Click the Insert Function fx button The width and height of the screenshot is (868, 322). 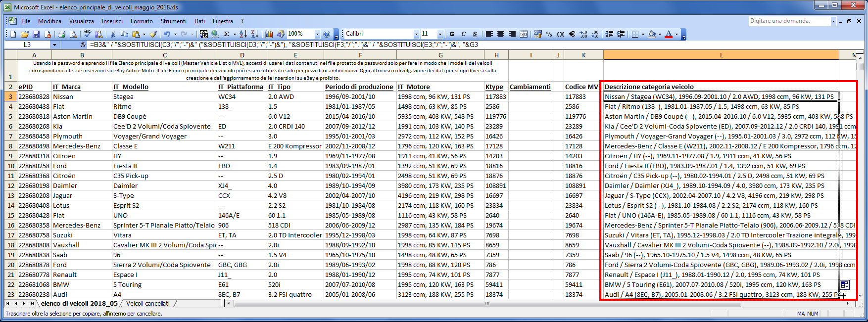[x=83, y=45]
